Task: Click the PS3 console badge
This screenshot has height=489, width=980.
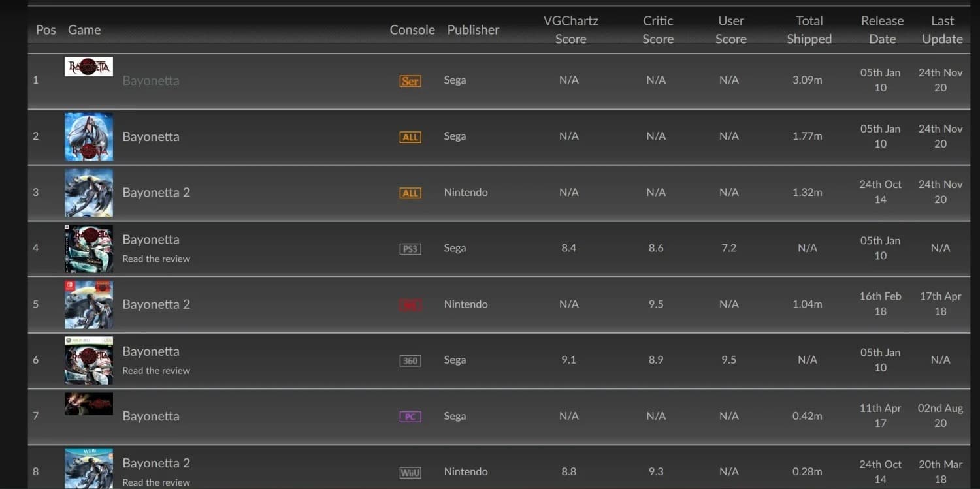Action: click(x=410, y=249)
